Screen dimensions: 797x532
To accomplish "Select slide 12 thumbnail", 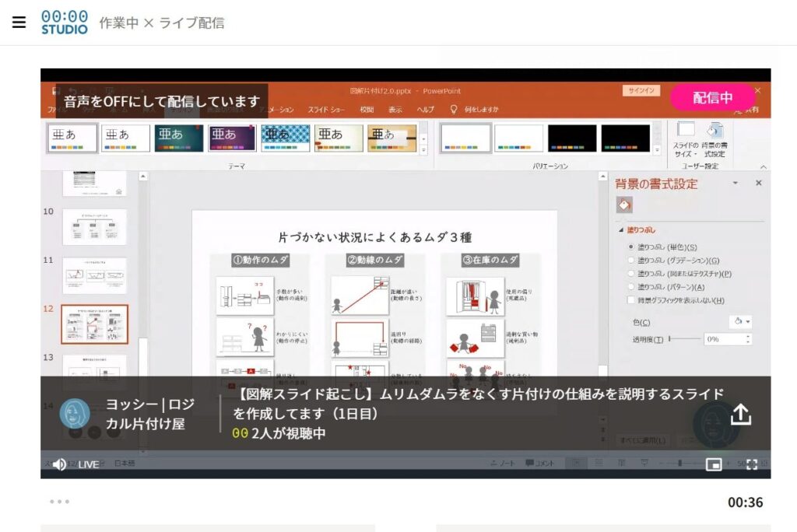I will pos(94,324).
